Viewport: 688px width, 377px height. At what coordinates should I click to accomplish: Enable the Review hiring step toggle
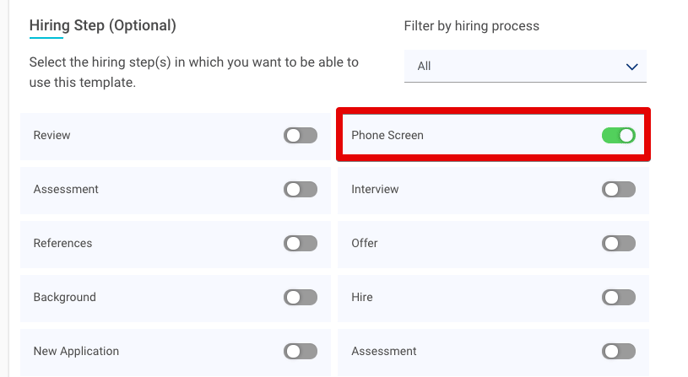pos(300,136)
